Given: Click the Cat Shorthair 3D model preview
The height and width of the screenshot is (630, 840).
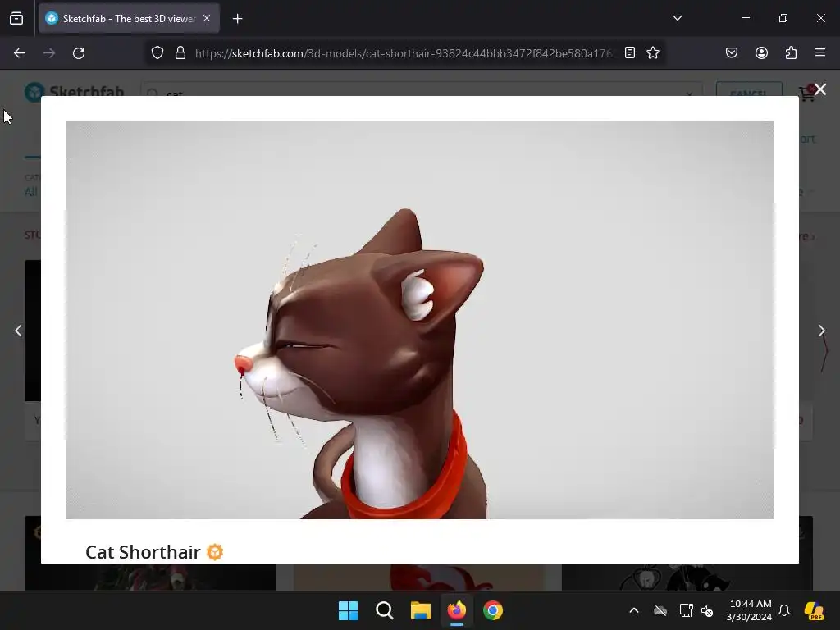Looking at the screenshot, I should pos(419,320).
